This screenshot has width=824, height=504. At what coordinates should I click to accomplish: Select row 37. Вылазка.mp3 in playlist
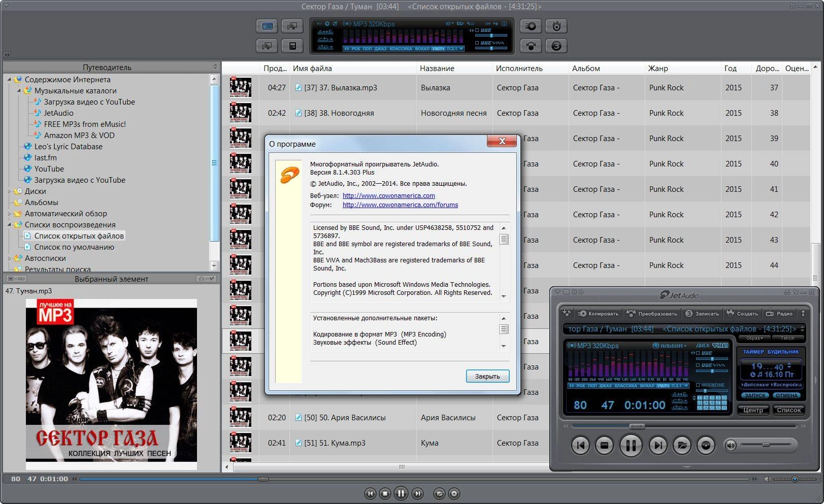tap(515, 88)
